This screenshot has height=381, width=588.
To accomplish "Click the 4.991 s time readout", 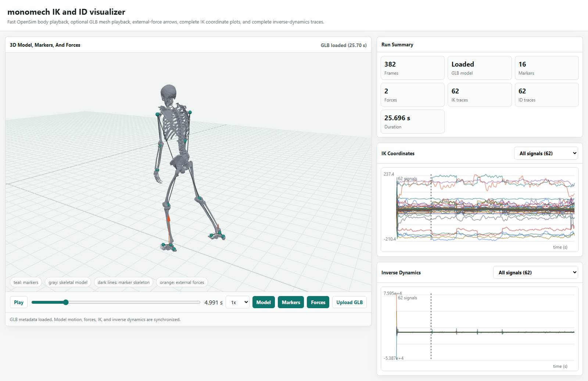I will [214, 302].
